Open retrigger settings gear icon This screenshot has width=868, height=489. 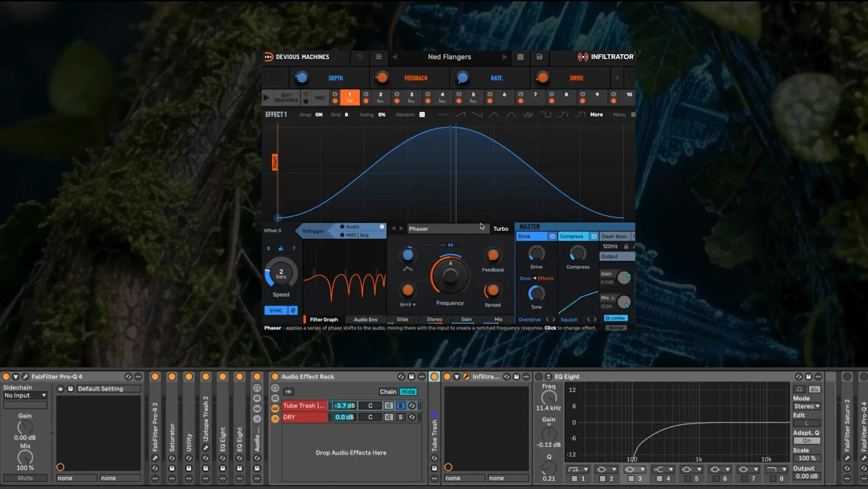tap(382, 227)
